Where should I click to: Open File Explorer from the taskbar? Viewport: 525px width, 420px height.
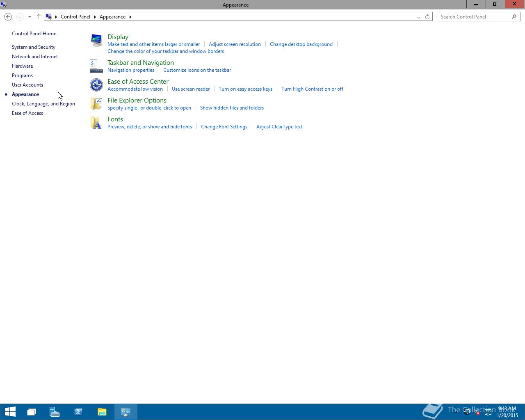click(102, 411)
